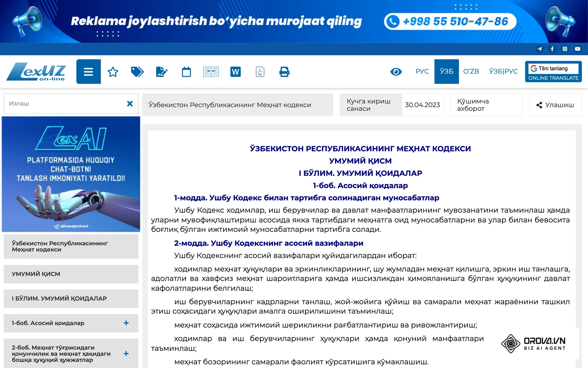
Task: Click the 1-модда article heading
Action: [x=306, y=198]
